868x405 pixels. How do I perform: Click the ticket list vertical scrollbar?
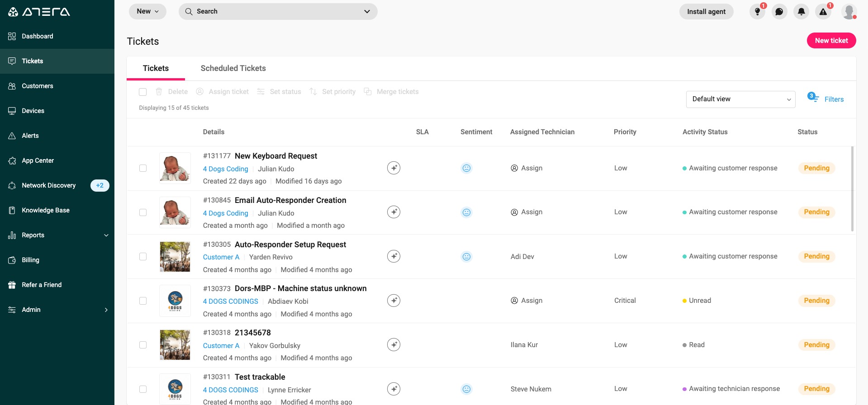852,188
